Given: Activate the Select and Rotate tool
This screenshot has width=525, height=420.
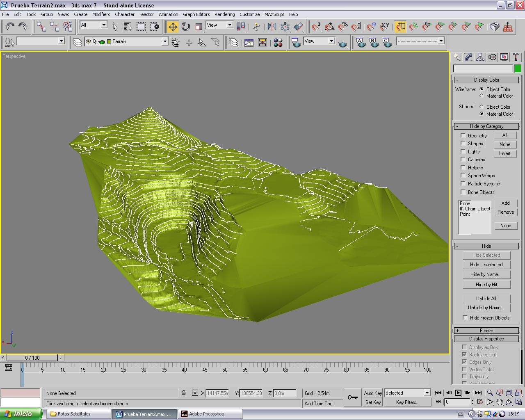Looking at the screenshot, I should [186, 27].
